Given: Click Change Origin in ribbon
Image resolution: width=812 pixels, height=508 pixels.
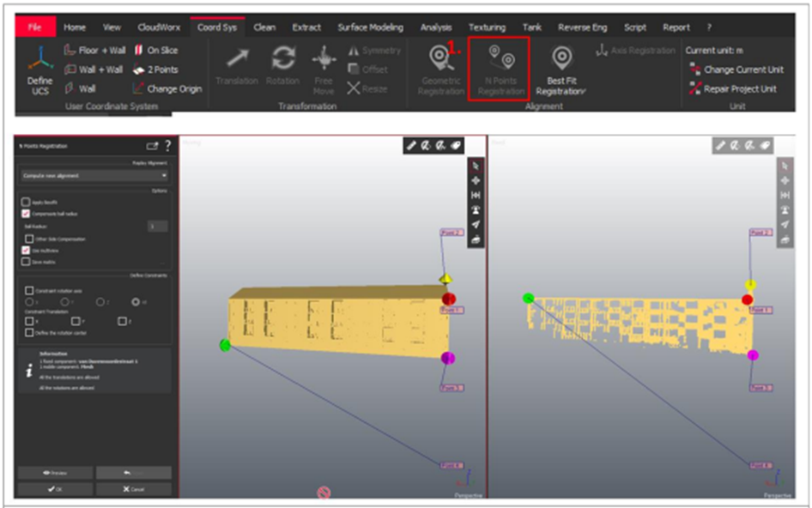Looking at the screenshot, I should pos(167,88).
